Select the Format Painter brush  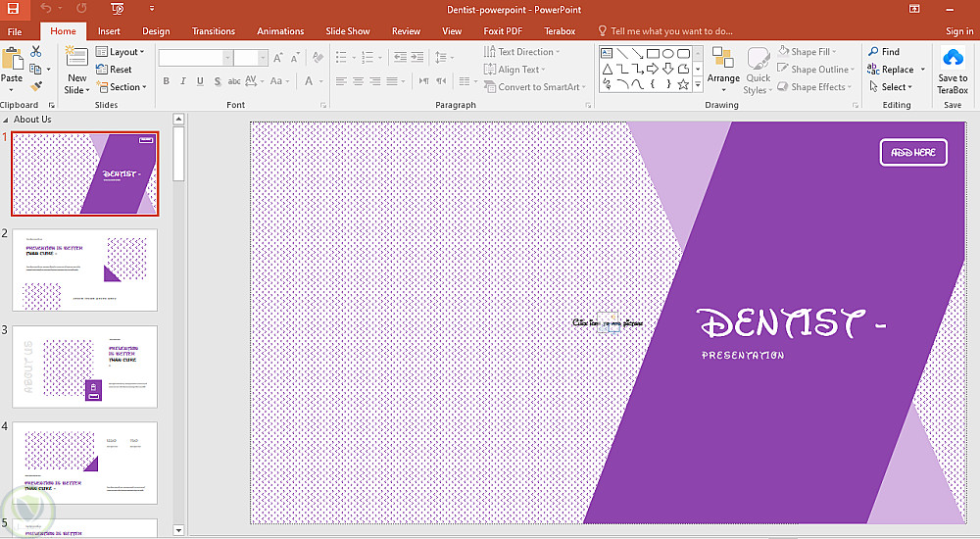pos(36,87)
